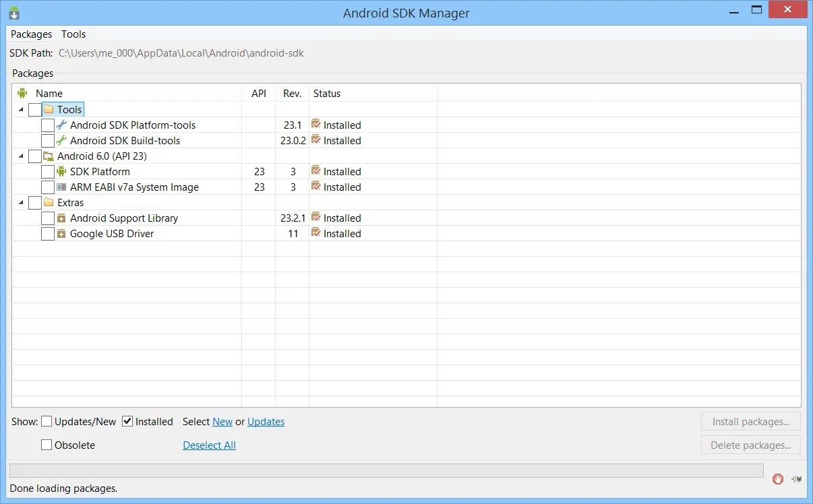The image size is (813, 504).
Task: Check the Android 6.0 (API 23) group checkbox
Action: click(35, 156)
